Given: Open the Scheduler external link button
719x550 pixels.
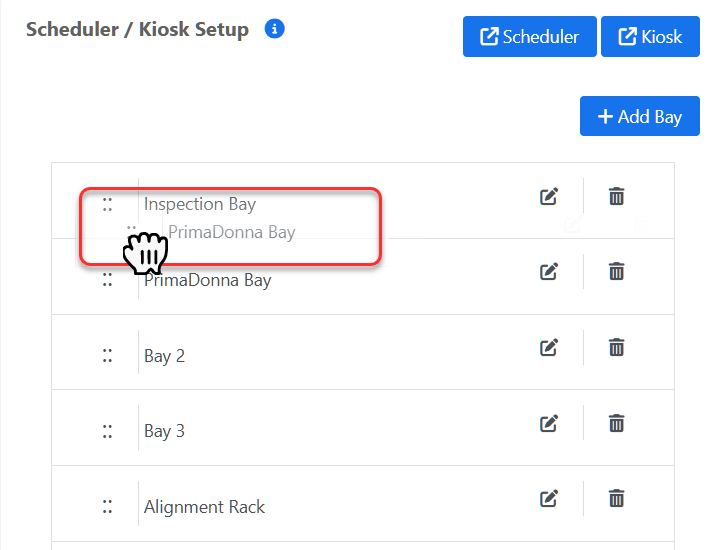Looking at the screenshot, I should tap(529, 37).
